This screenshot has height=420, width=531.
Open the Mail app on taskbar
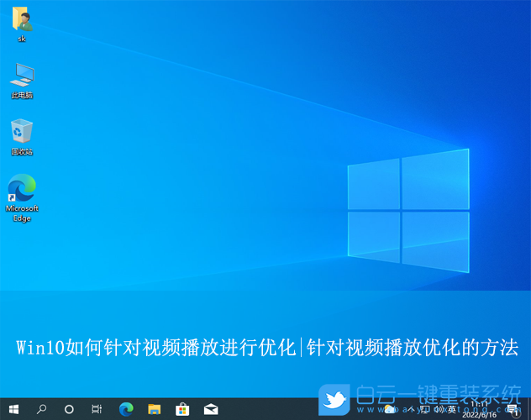pos(210,409)
